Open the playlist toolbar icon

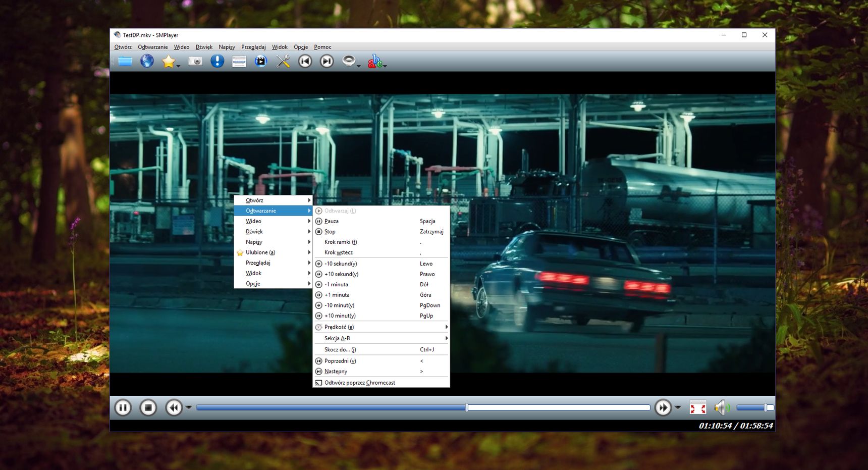239,62
